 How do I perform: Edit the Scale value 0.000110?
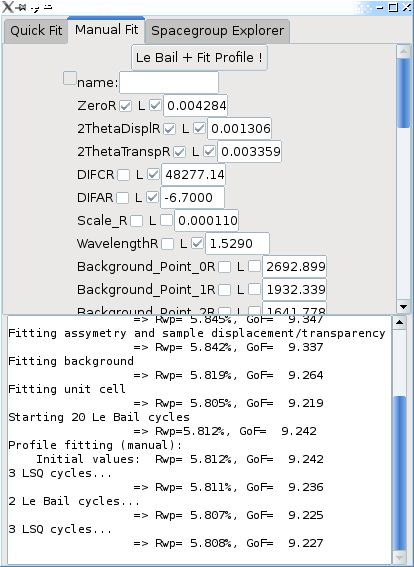tap(206, 221)
